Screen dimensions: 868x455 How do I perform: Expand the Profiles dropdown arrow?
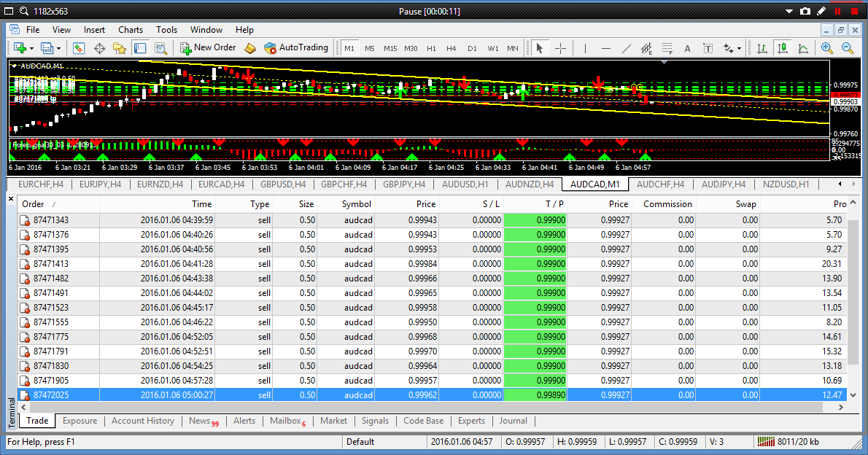pyautogui.click(x=58, y=49)
